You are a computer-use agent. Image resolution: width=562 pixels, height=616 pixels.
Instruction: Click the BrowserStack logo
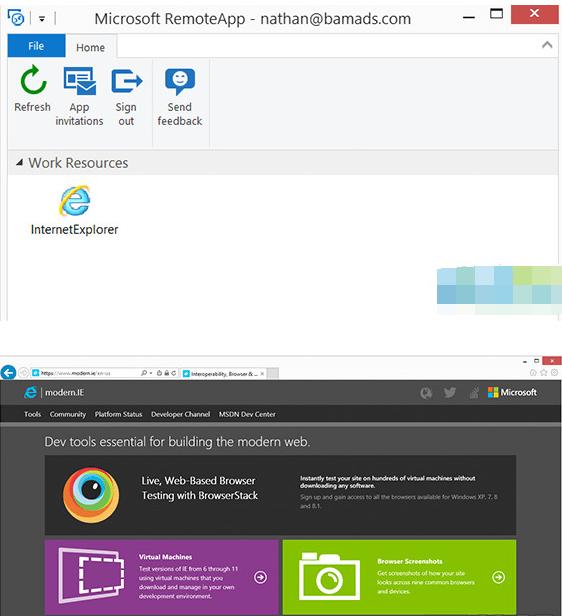click(x=91, y=495)
